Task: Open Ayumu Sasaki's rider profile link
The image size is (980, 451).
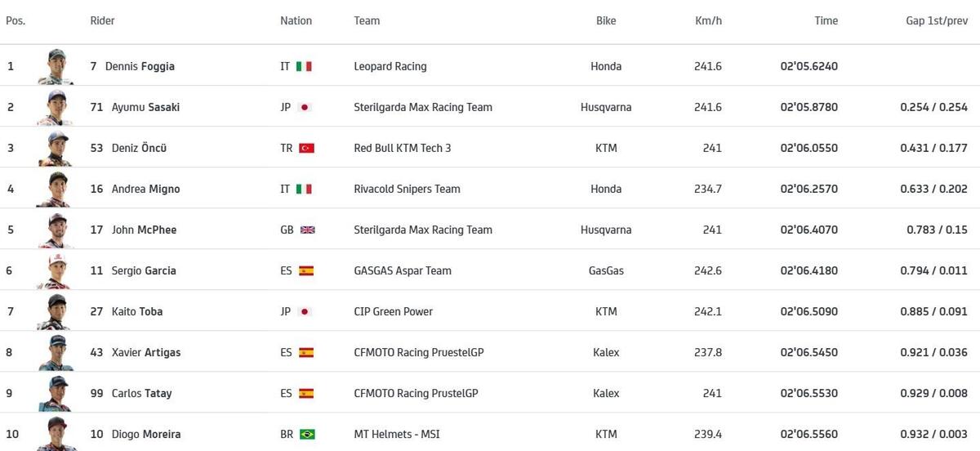Action: pyautogui.click(x=145, y=107)
